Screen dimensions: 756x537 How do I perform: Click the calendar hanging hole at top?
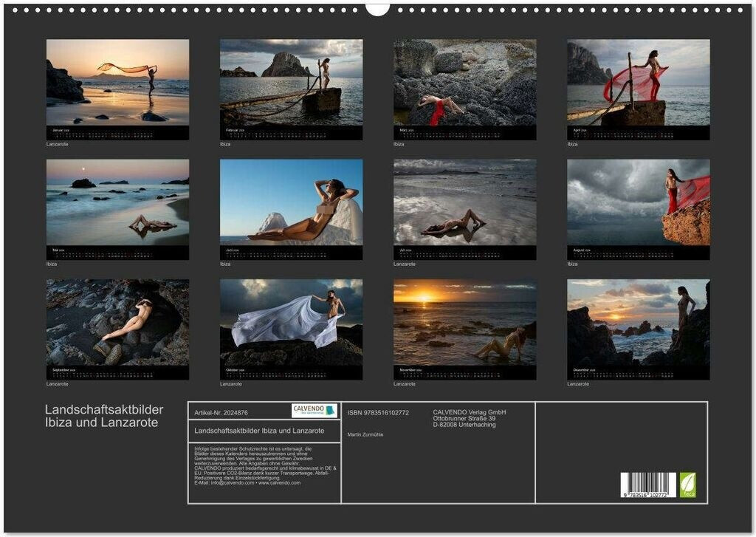[377, 8]
